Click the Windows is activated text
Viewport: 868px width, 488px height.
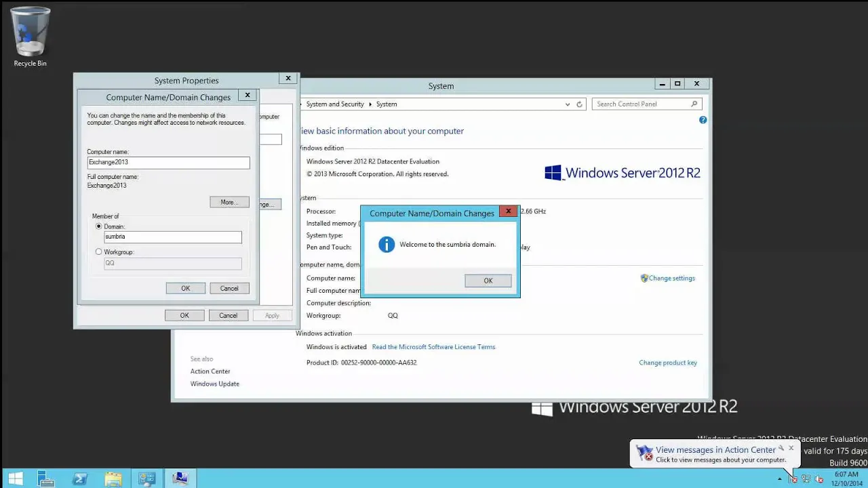point(336,347)
